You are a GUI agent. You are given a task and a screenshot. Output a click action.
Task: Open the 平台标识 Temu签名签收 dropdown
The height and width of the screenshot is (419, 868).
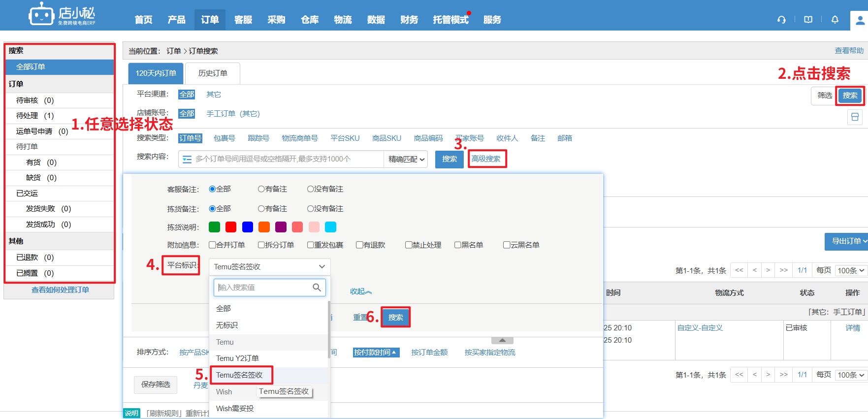tap(269, 267)
